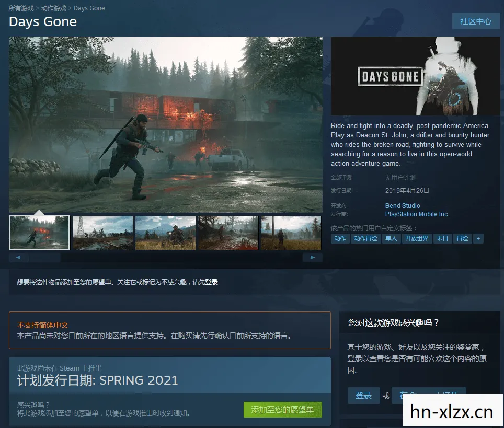
Task: Select the bloody forest camp screenshot thumbnail
Action: tap(228, 233)
